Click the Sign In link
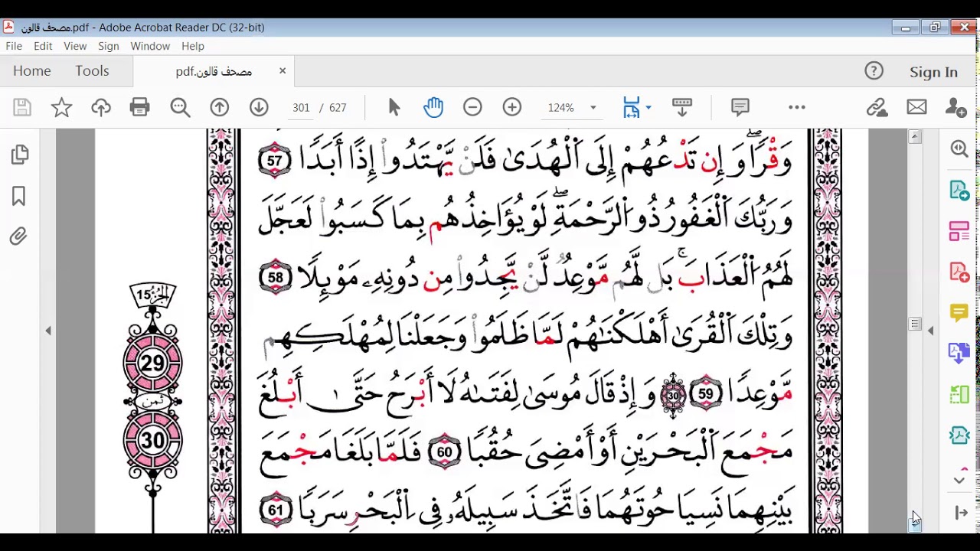980x551 pixels. [933, 72]
